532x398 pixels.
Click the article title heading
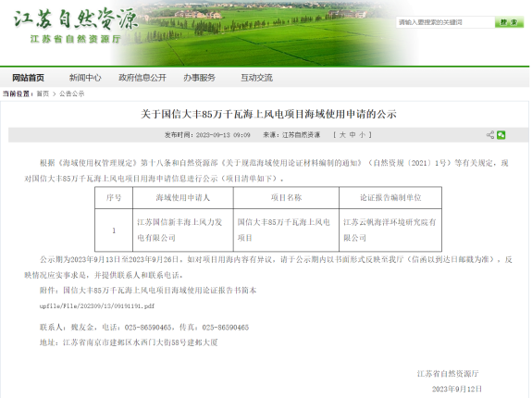(x=268, y=114)
